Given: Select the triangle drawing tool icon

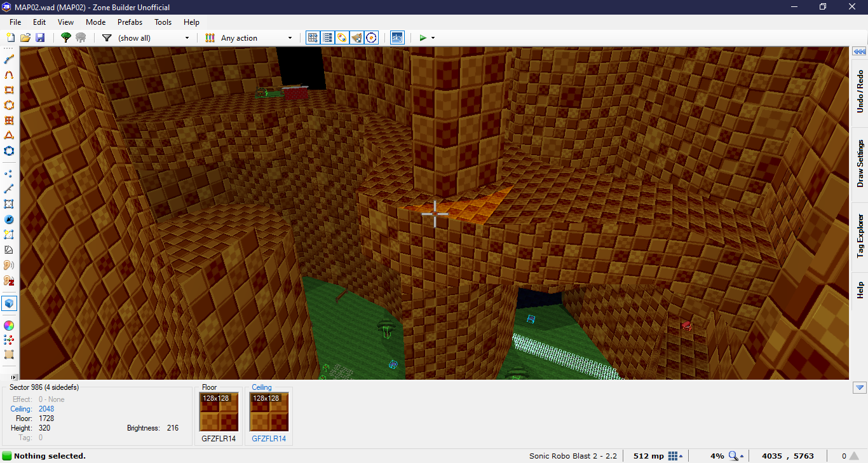Looking at the screenshot, I should click(9, 135).
